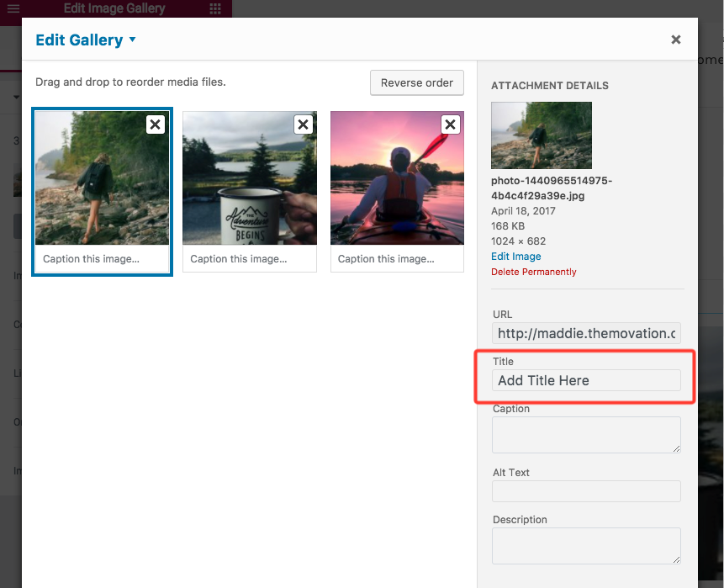Open the Elementor hamburger menu icon

13,8
